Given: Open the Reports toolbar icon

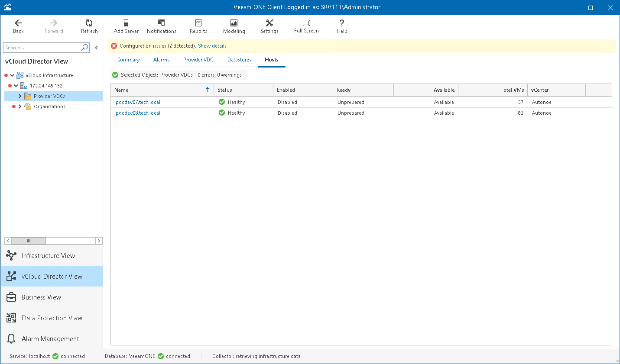Looking at the screenshot, I should coord(198,26).
